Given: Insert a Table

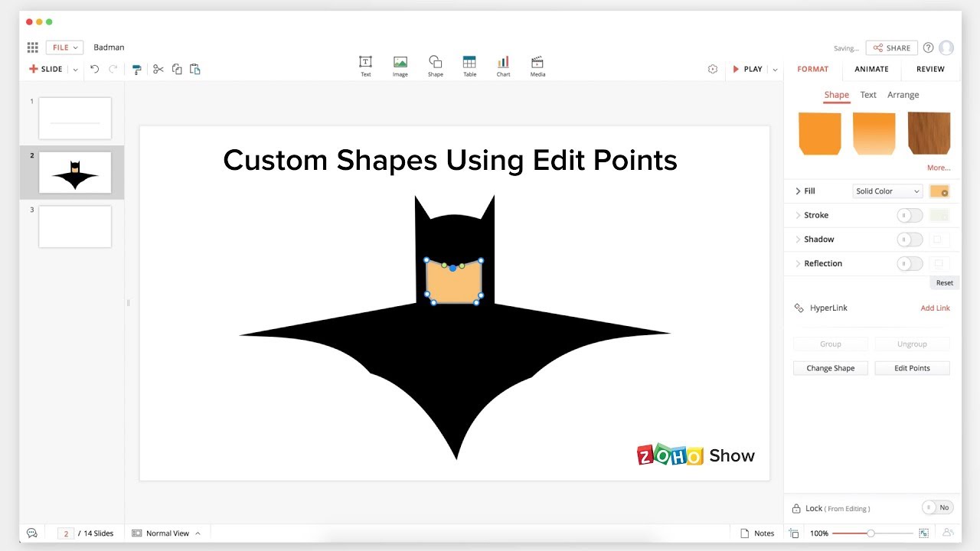Looking at the screenshot, I should (469, 66).
